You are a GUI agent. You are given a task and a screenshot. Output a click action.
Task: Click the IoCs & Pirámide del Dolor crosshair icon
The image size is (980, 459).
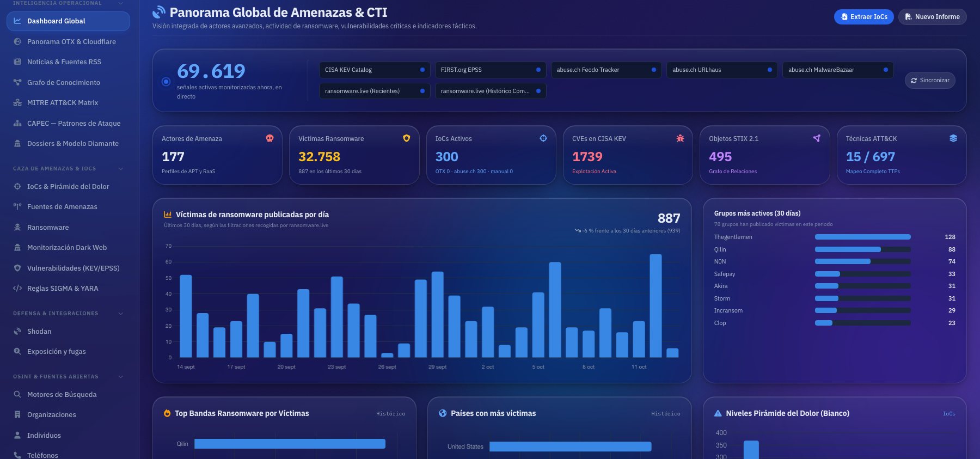[17, 186]
